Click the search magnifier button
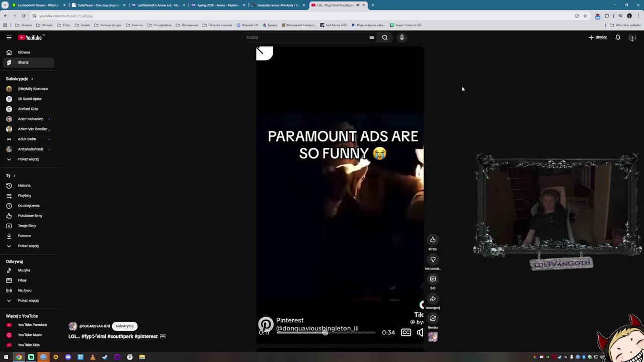Image resolution: width=644 pixels, height=362 pixels. [x=385, y=37]
